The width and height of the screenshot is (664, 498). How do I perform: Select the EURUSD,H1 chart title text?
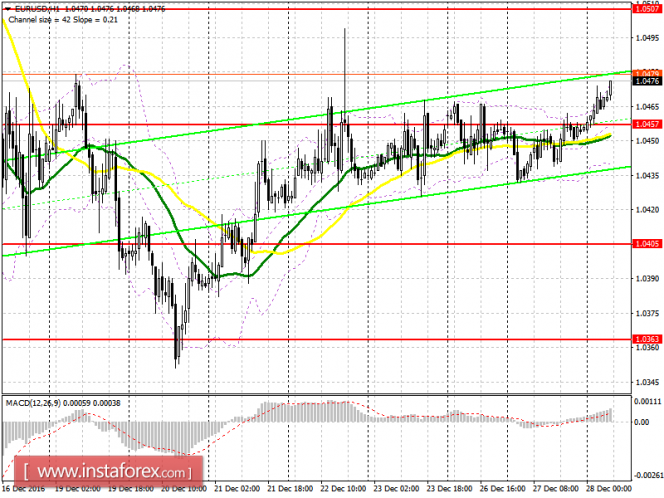(38, 8)
